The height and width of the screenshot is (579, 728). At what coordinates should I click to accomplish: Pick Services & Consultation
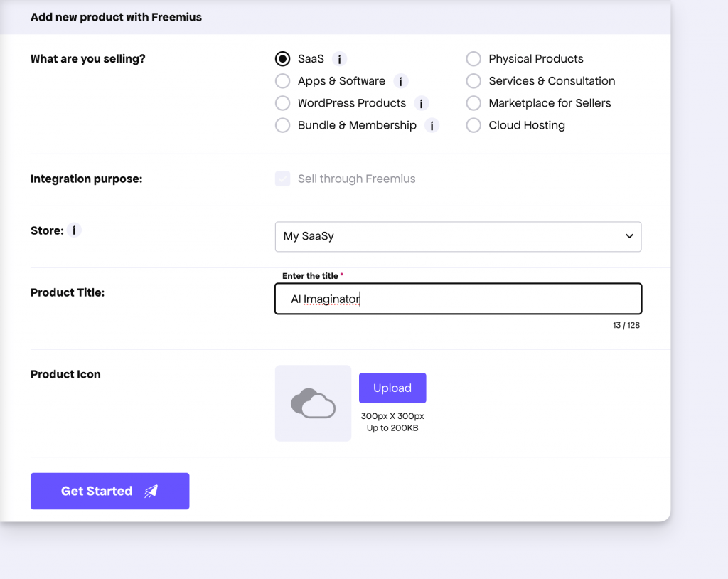[x=473, y=81]
